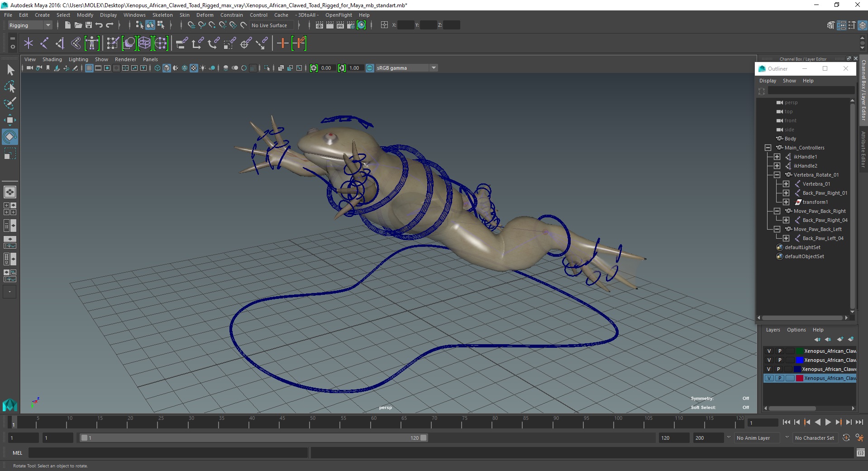Pick the Scale tool in the toolbox

point(10,154)
